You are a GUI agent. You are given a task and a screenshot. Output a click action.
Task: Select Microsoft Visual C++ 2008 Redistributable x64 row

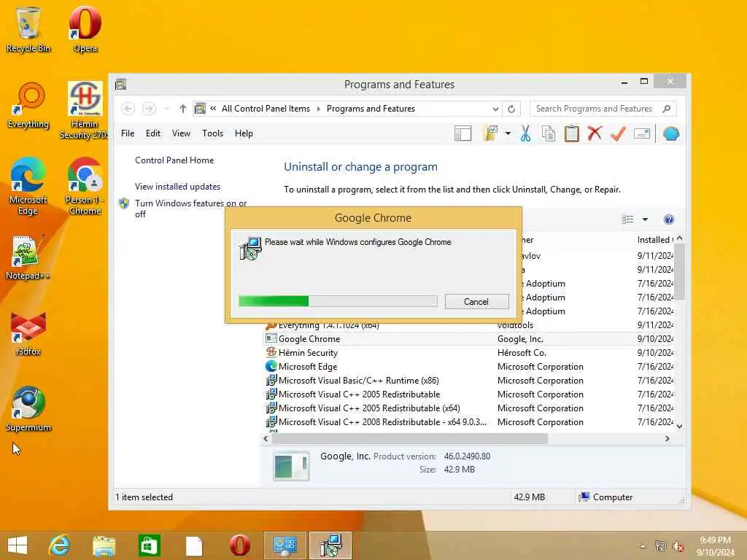click(469, 422)
